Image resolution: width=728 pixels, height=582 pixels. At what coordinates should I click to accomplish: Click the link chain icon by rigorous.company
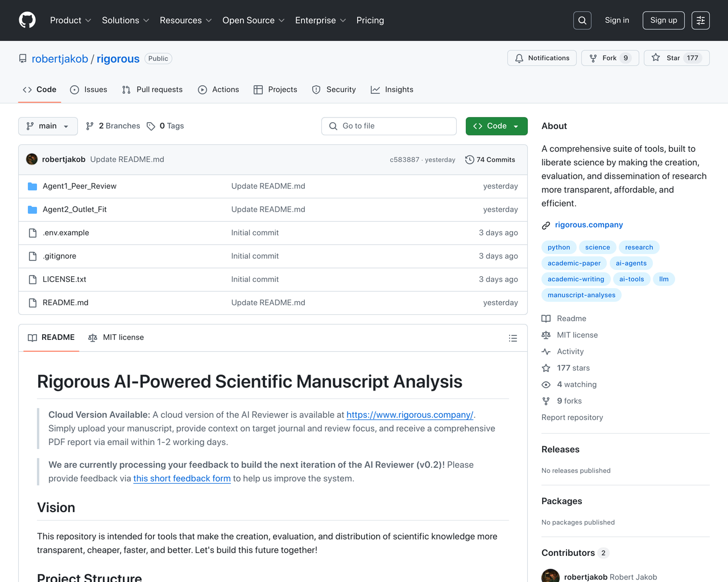[x=546, y=226]
